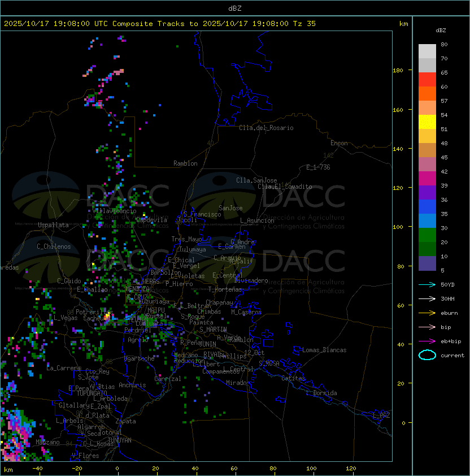Pick the magenta 42–39 dBZ color band
470x476 pixels.
pyautogui.click(x=427, y=179)
